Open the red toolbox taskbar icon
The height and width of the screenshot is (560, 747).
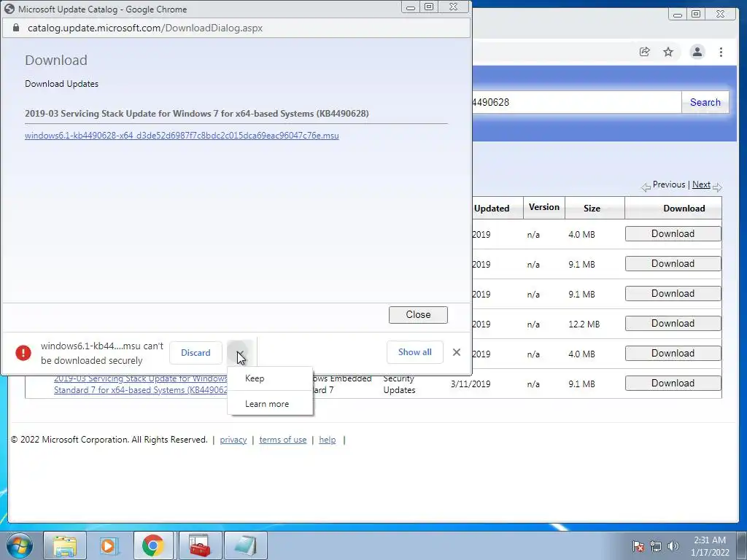pyautogui.click(x=200, y=545)
